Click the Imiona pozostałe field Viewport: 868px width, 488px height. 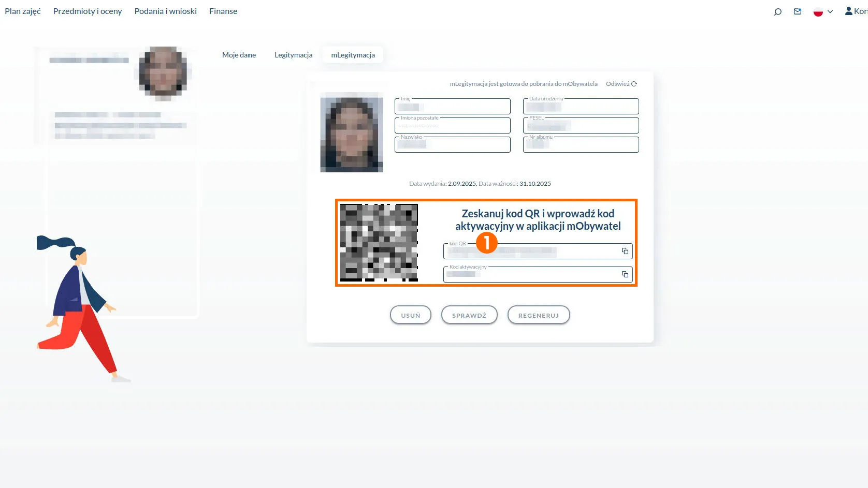pyautogui.click(x=453, y=125)
